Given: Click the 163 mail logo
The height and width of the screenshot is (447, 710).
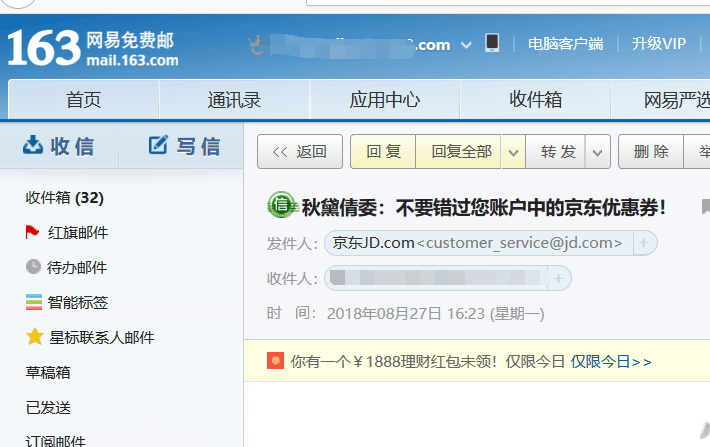Looking at the screenshot, I should click(x=93, y=47).
